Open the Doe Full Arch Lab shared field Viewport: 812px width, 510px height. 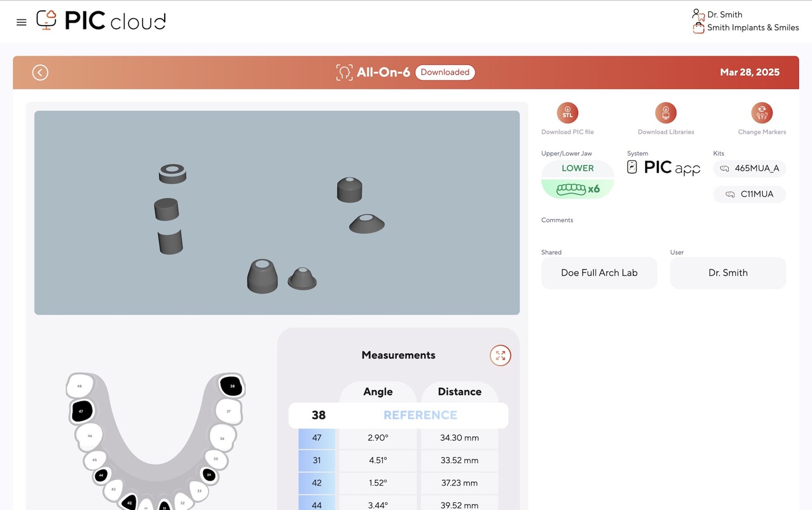599,273
